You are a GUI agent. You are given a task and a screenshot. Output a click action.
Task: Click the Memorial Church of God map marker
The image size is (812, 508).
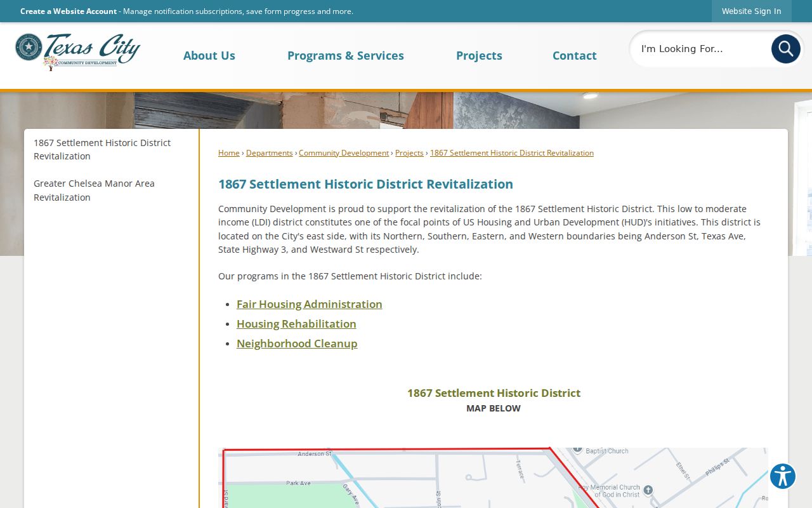(648, 490)
